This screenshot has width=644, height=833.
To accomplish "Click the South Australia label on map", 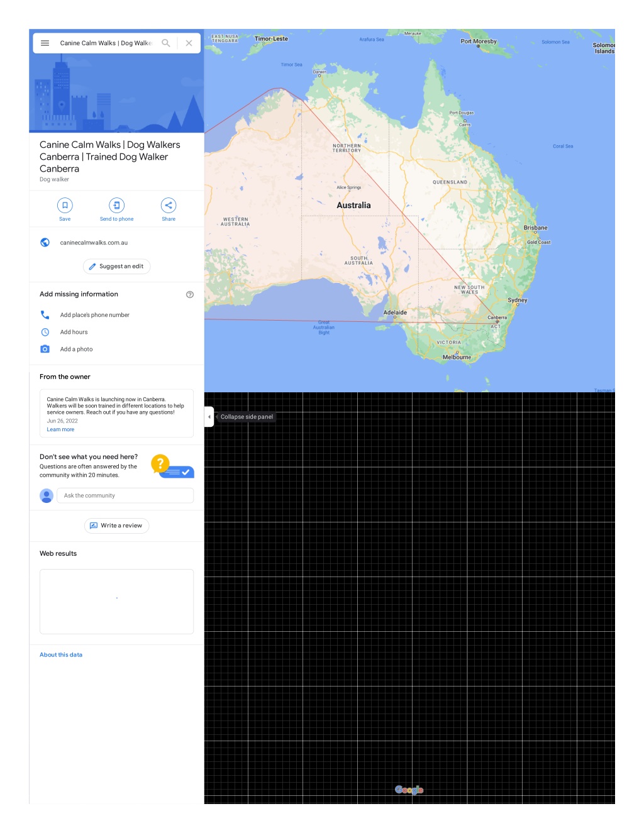I will point(358,260).
